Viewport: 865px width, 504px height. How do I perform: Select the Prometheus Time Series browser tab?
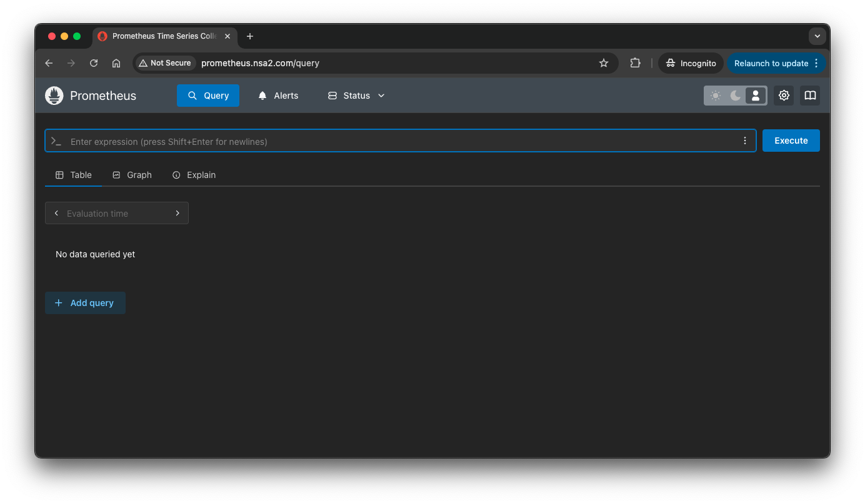[165, 36]
